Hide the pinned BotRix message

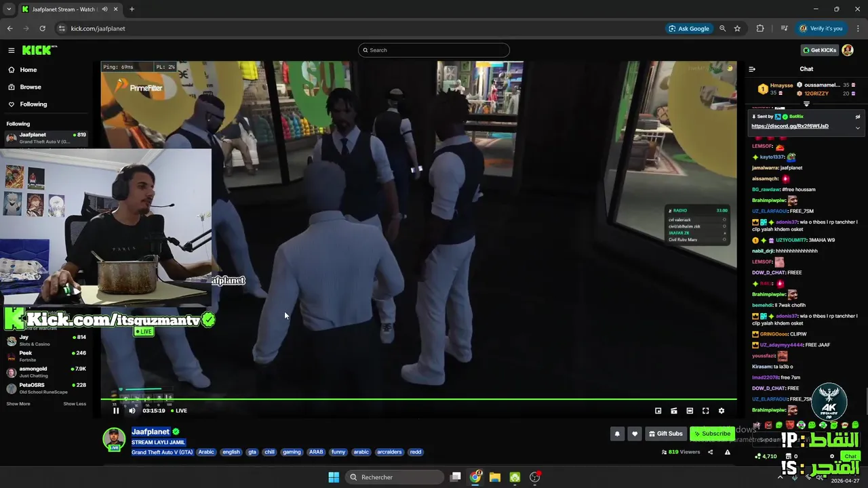point(857,117)
